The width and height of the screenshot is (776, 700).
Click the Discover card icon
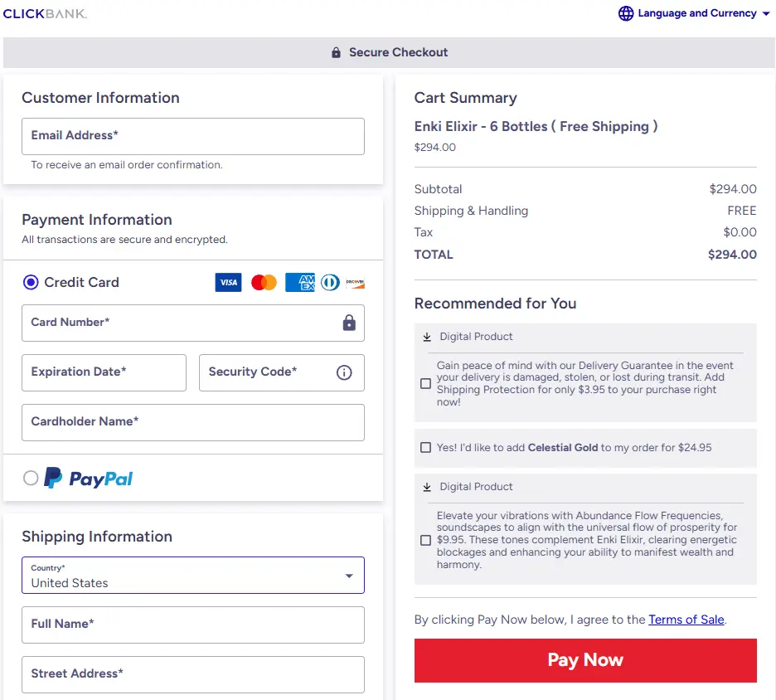tap(355, 282)
